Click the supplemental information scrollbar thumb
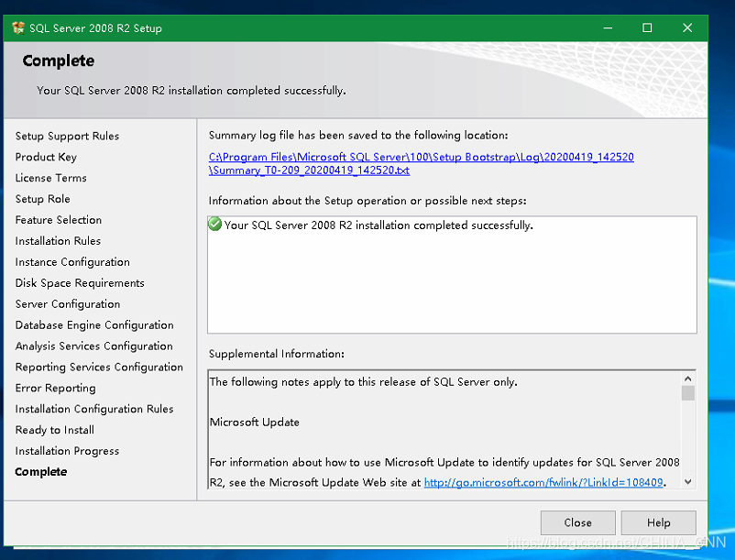This screenshot has width=735, height=560. point(687,392)
